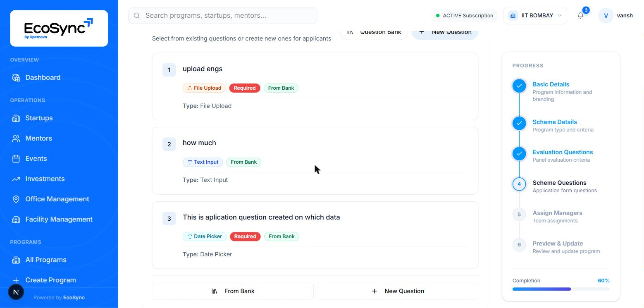Screen dimensions: 644x308
Task: Click the Mentors people icon
Action: tap(16, 138)
